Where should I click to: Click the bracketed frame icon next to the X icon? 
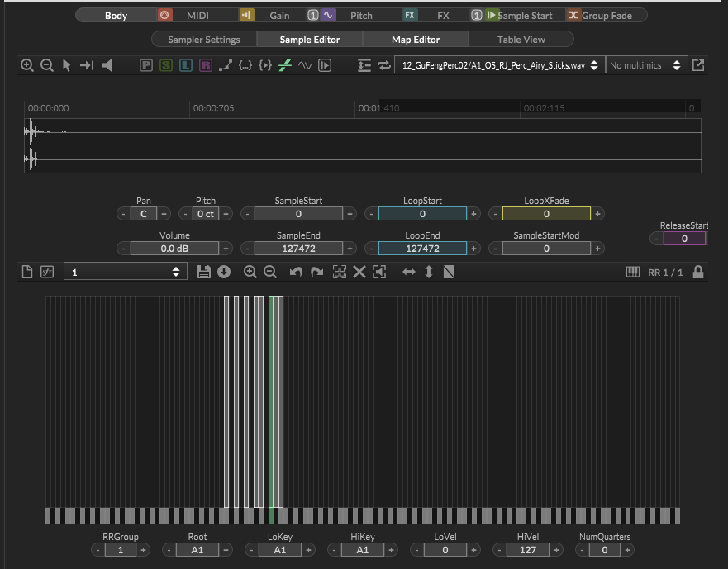pyautogui.click(x=379, y=272)
